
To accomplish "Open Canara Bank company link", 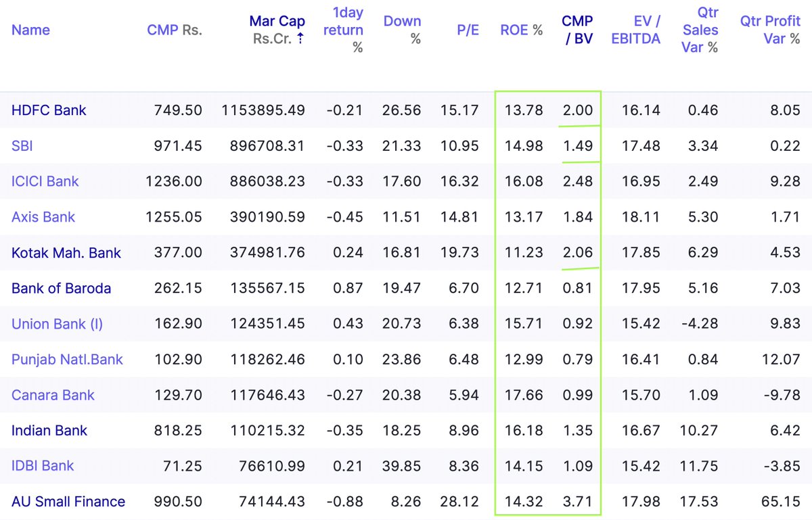I will (x=53, y=395).
